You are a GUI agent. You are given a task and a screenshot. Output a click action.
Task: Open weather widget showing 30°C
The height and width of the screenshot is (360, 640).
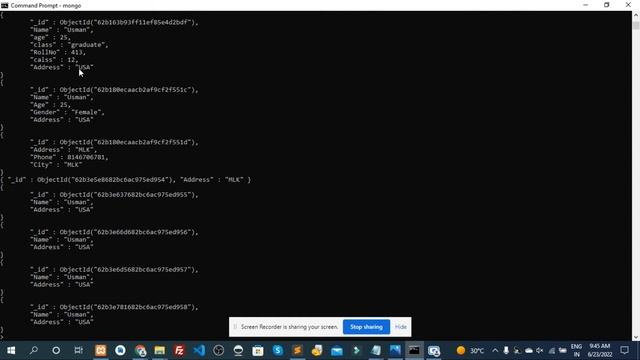tap(470, 350)
